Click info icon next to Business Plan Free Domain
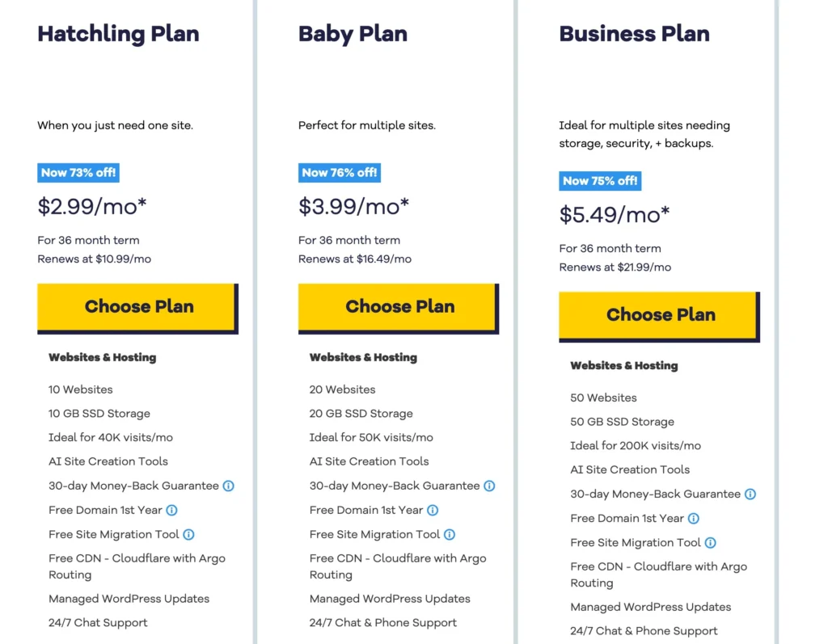This screenshot has height=644, width=828. 695,518
